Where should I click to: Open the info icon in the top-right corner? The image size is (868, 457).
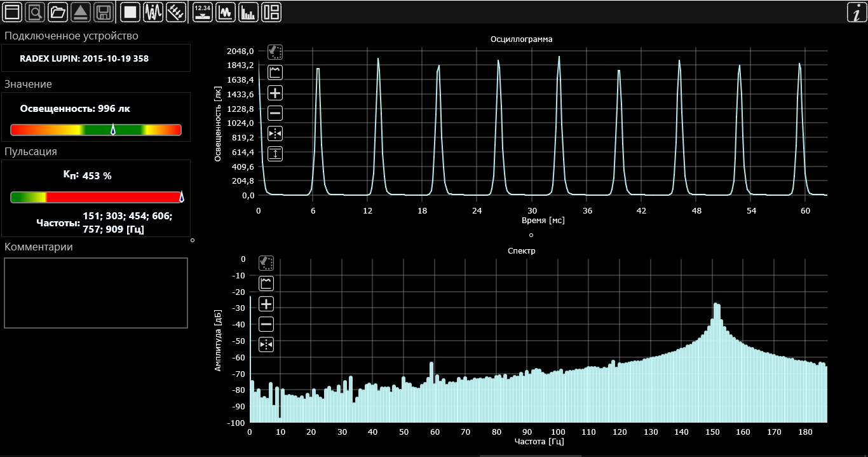coord(856,12)
